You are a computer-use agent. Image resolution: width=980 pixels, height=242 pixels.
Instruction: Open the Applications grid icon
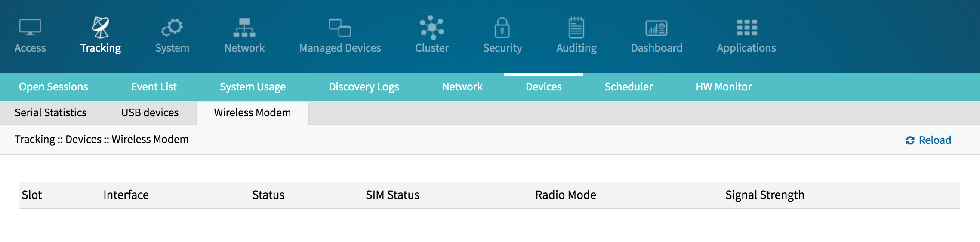point(747,28)
